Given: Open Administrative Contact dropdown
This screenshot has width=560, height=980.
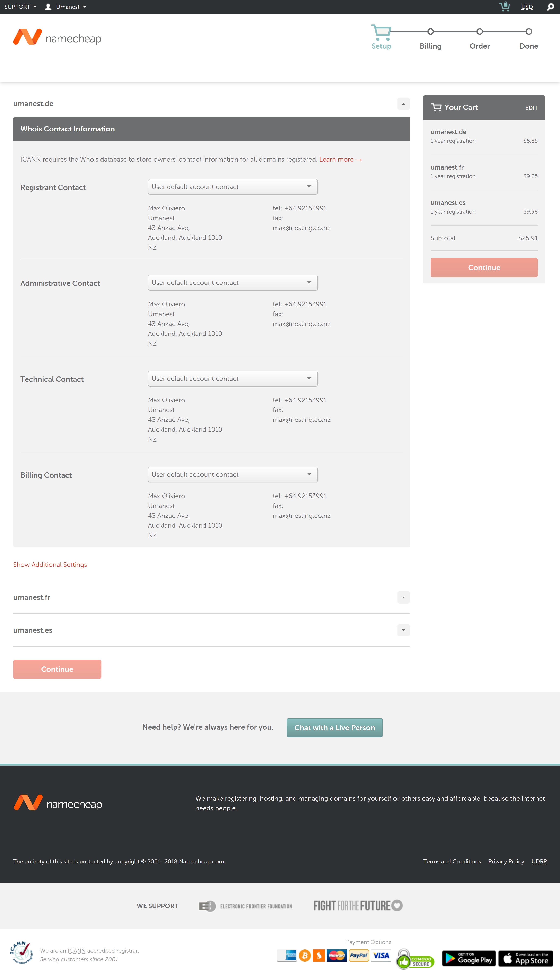Looking at the screenshot, I should [x=232, y=283].
